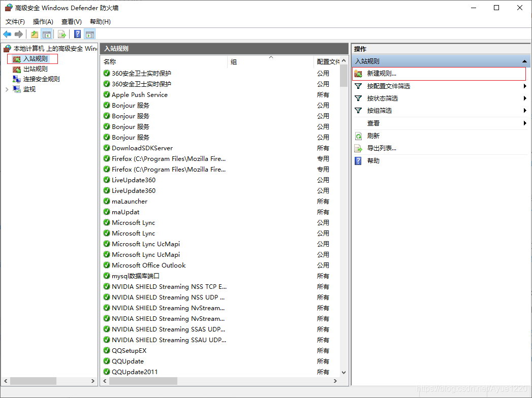This screenshot has width=532, height=398.
Task: Open the 按状态筛选 submenu arrow
Action: click(525, 98)
